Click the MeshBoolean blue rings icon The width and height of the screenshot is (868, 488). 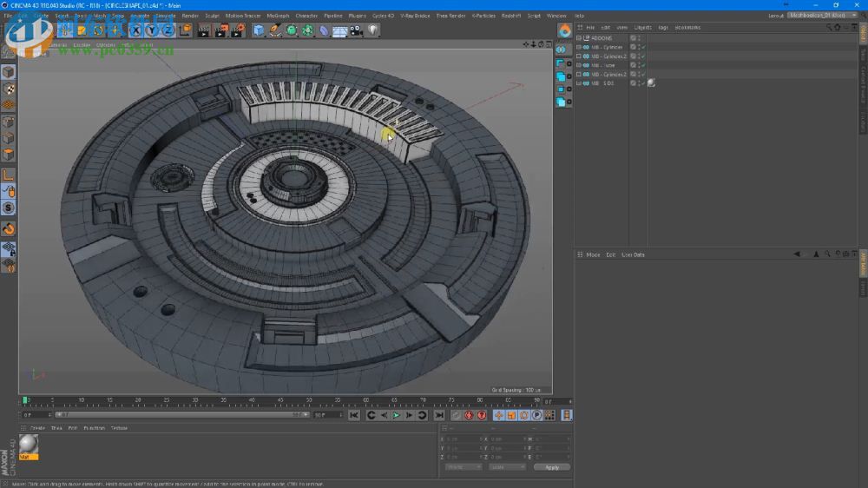click(x=561, y=49)
